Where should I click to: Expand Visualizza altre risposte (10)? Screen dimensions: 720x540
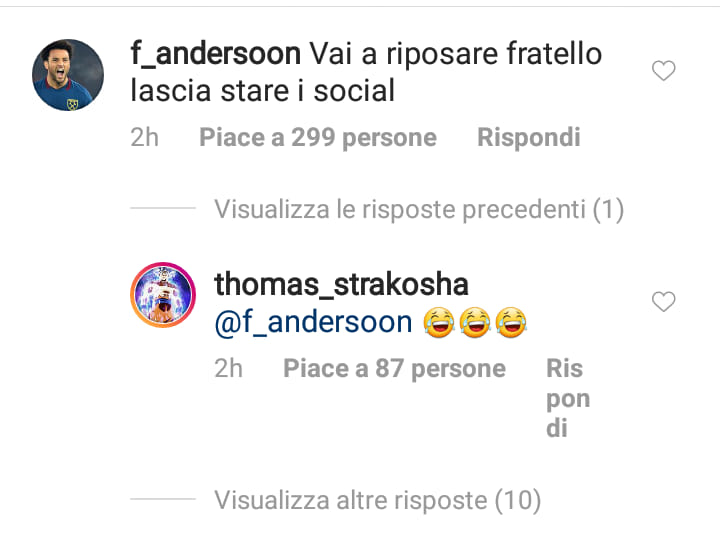pos(377,500)
